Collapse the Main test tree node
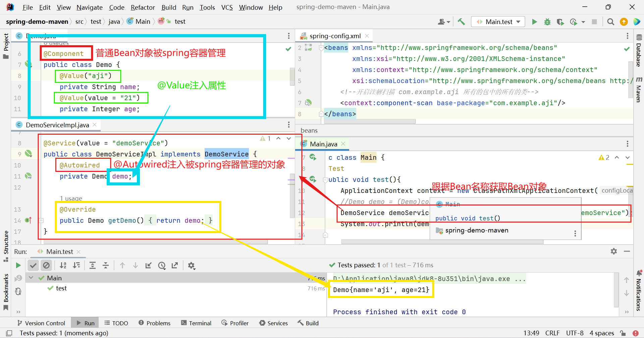 pyautogui.click(x=31, y=278)
